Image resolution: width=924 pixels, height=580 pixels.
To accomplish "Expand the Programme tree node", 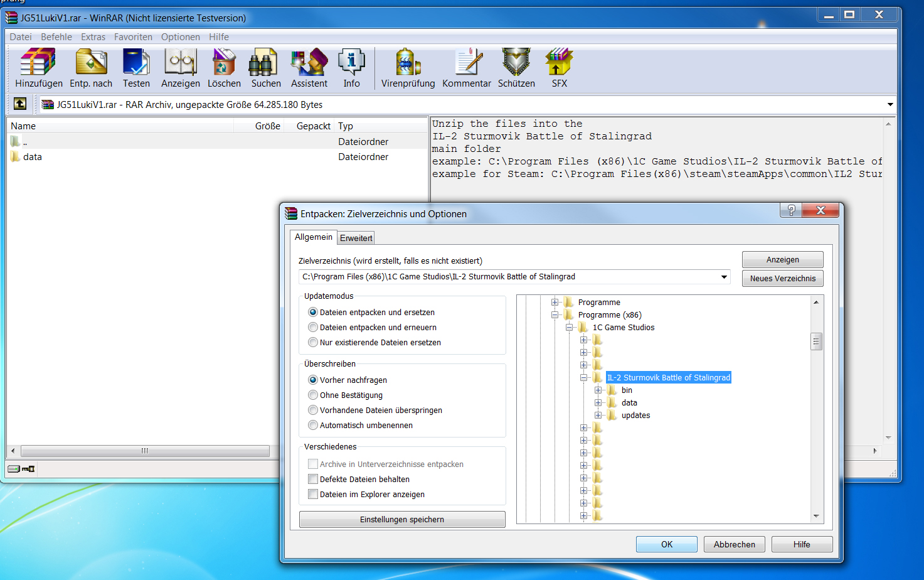I will (x=555, y=302).
